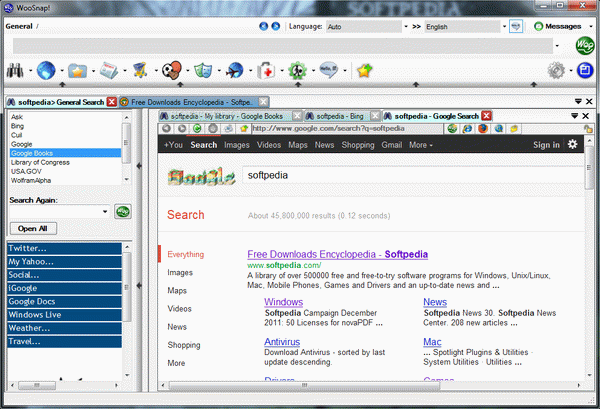Click the Open All button
Screen dimensions: 600x409
[x=33, y=228]
